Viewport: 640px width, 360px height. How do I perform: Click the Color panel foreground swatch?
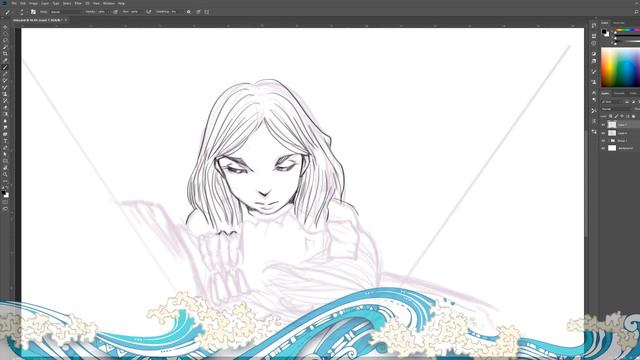coord(604,31)
